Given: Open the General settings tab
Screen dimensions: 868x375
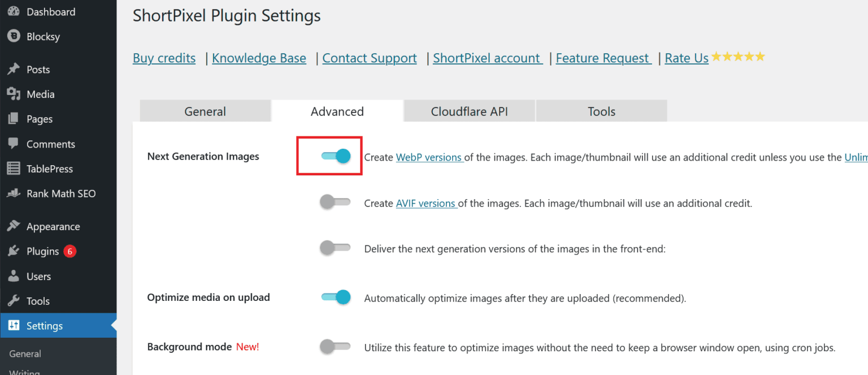Looking at the screenshot, I should click(x=205, y=111).
